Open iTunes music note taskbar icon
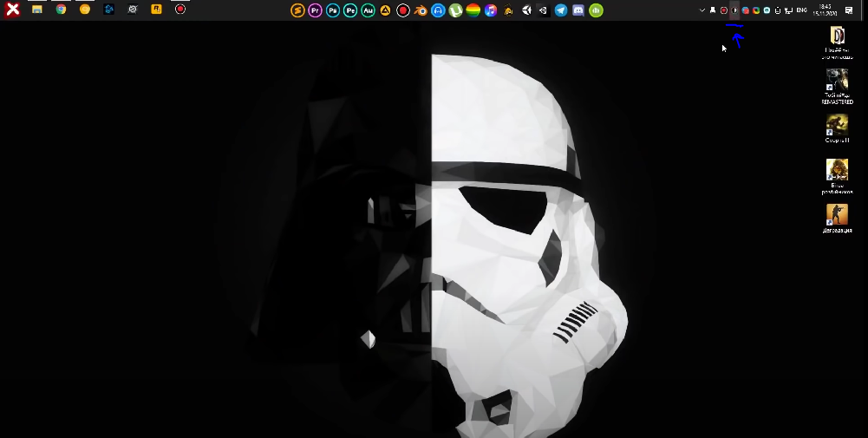868x438 pixels. [491, 10]
